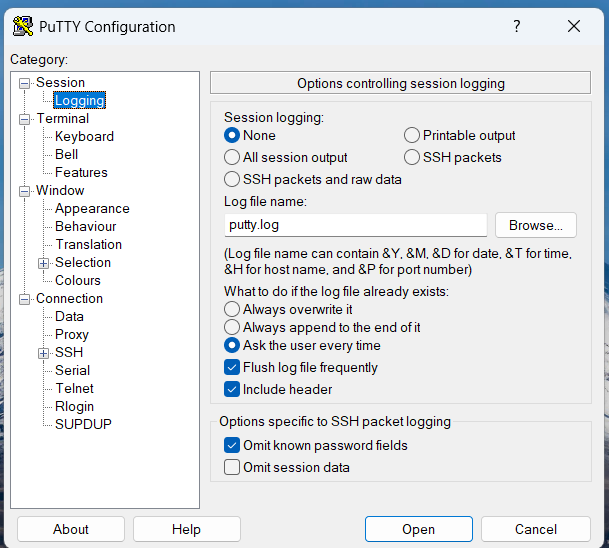Screen dimensions: 609x548
Task: Collapse the Connection tree node
Action: point(24,299)
